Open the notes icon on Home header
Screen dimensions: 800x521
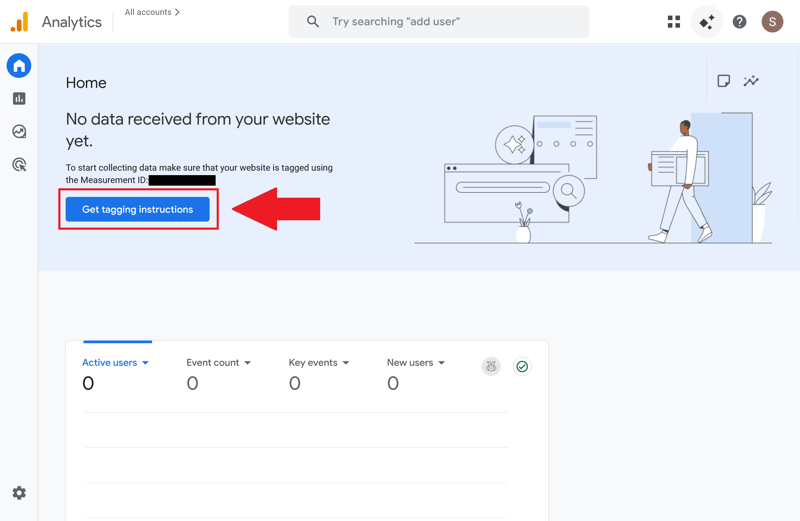click(723, 81)
